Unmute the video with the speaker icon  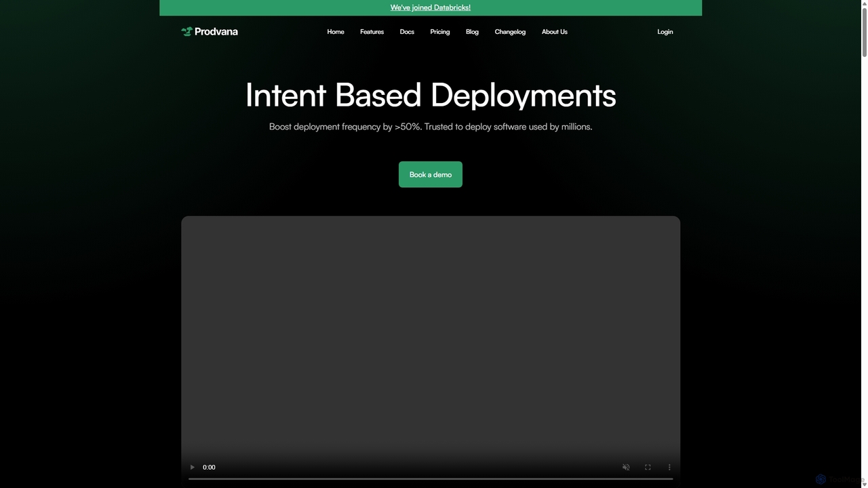coord(626,467)
